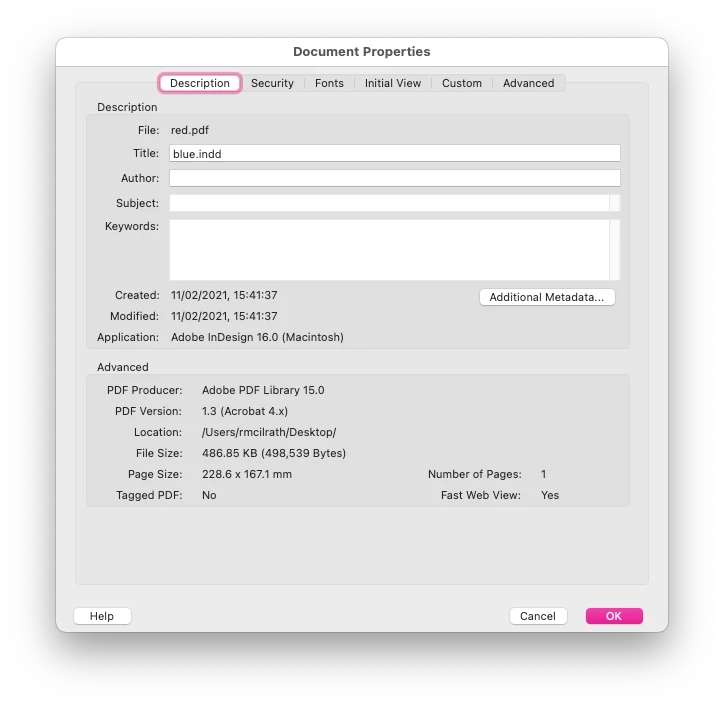724x706 pixels.
Task: Click page size 228.6 x 167.1 mm
Action: [x=247, y=474]
